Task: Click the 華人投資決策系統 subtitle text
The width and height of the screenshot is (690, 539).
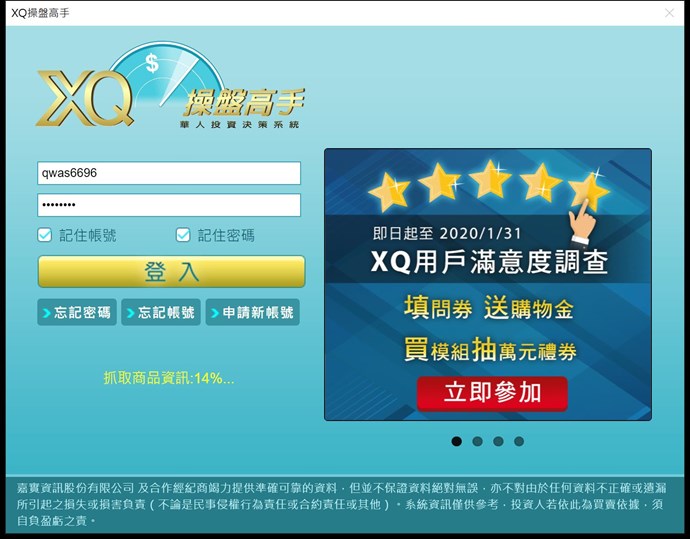Action: [x=239, y=125]
